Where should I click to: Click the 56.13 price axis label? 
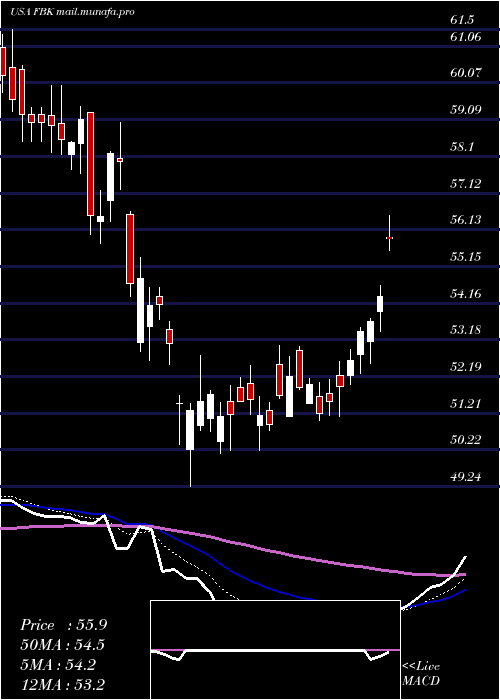[466, 219]
